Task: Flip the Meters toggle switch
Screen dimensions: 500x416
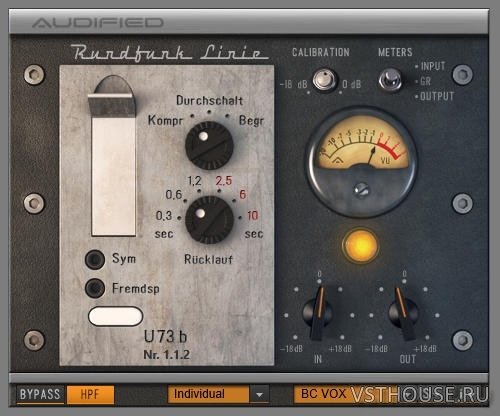Action: point(390,80)
